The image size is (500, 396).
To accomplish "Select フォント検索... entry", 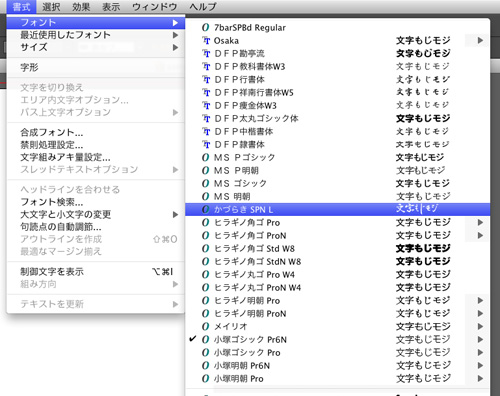I will tap(96, 202).
